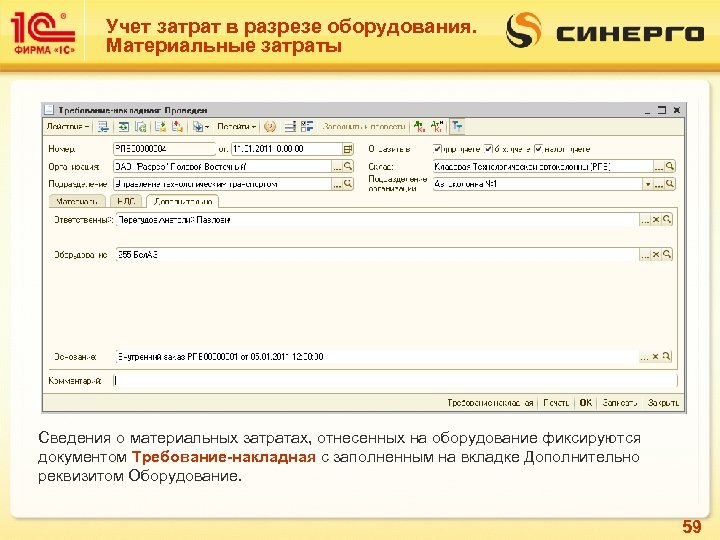The height and width of the screenshot is (540, 720).
Task: Toggle the налог. учете checkbox
Action: click(539, 149)
